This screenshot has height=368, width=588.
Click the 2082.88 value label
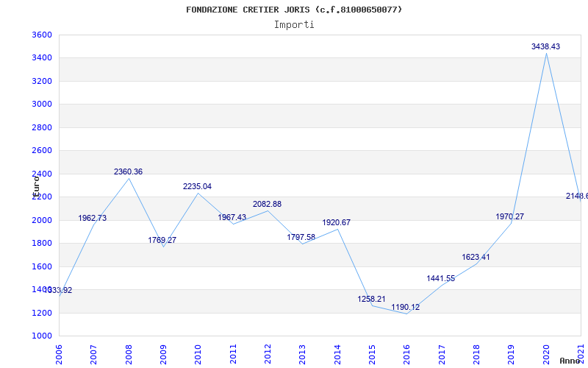tap(267, 204)
